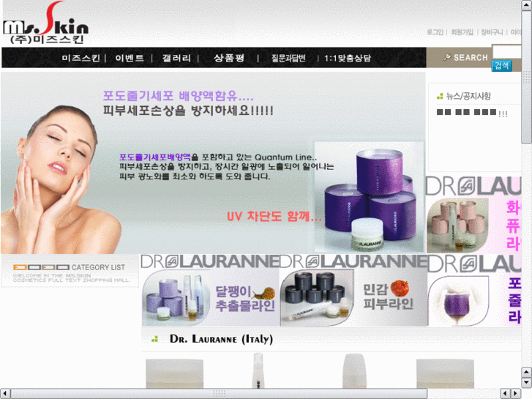Click the CATEGORY LIST header
This screenshot has height=399, width=532.
pos(70,272)
